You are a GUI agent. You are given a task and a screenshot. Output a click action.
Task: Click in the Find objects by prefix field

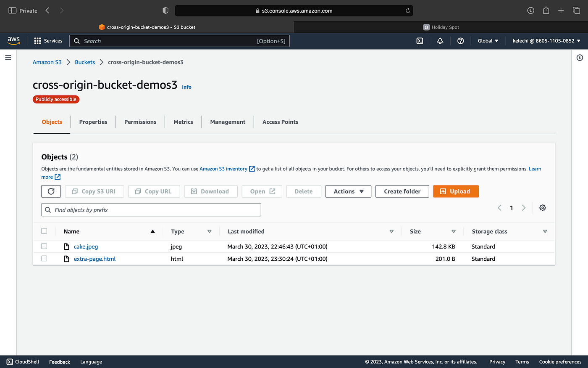[151, 210]
